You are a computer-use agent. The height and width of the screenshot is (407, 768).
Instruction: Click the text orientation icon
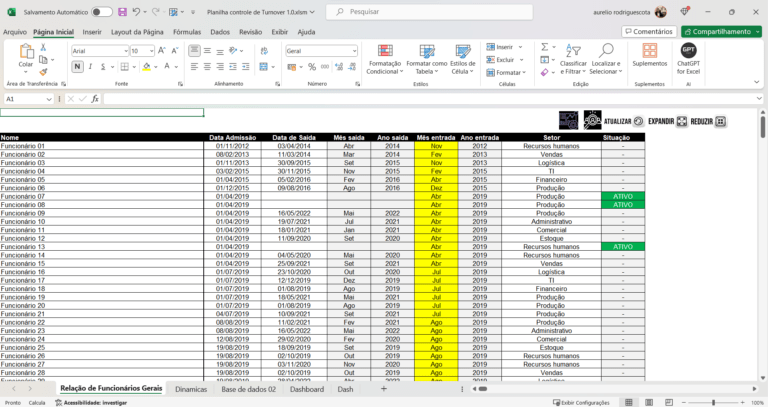pyautogui.click(x=234, y=50)
